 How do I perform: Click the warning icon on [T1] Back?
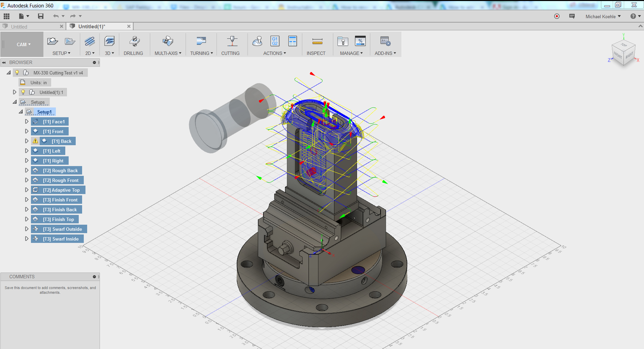pos(35,141)
